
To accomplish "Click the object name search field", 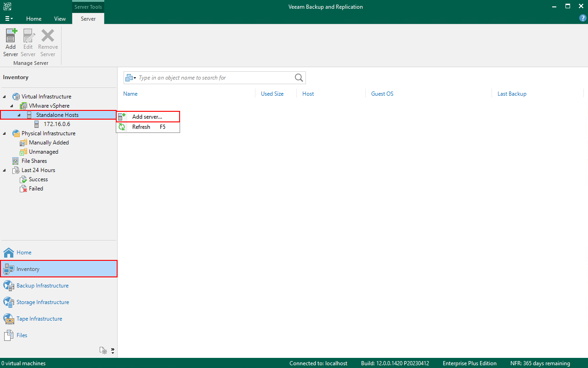I will click(x=215, y=78).
